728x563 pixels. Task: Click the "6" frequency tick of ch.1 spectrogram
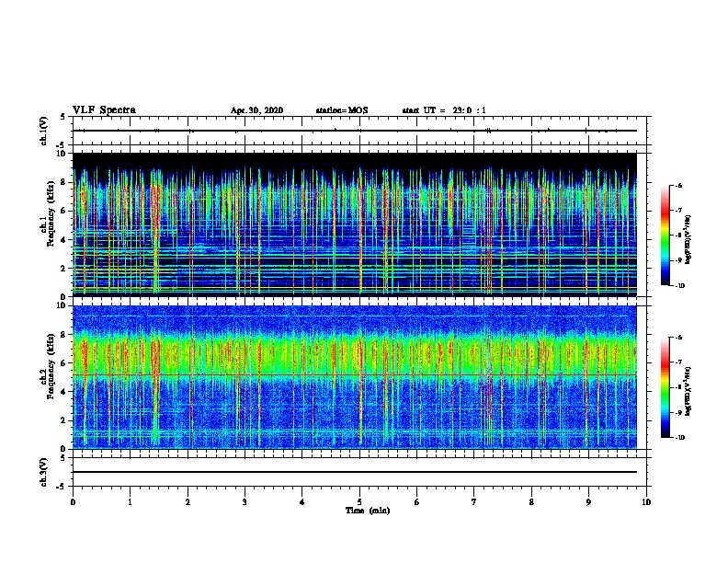click(x=63, y=211)
